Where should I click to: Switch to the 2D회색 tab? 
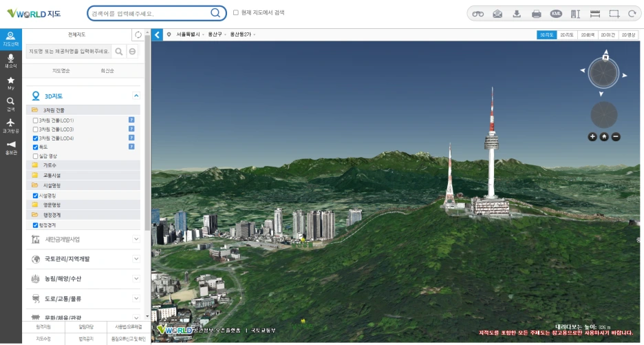(x=588, y=35)
